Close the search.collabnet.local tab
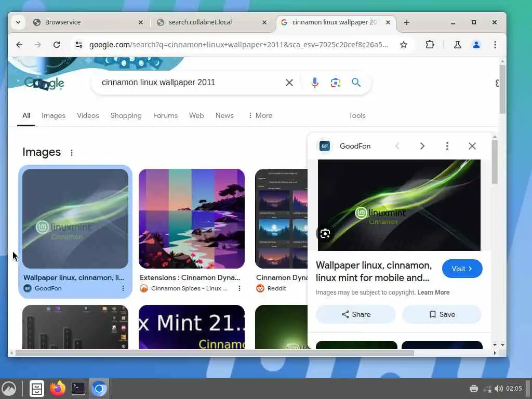 point(264,22)
